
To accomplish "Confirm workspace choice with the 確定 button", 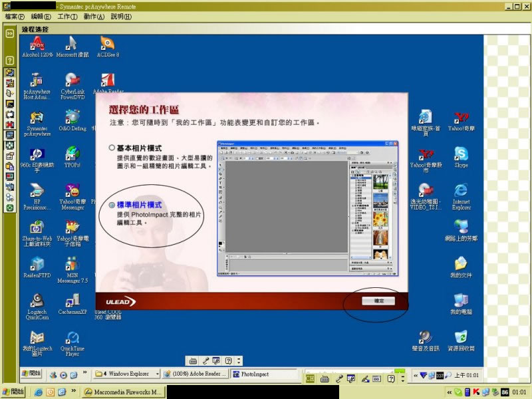I will [x=378, y=301].
